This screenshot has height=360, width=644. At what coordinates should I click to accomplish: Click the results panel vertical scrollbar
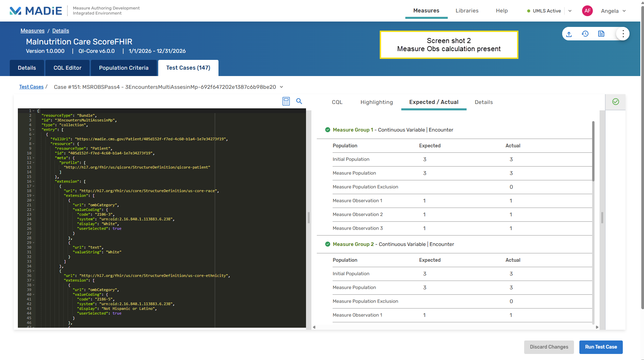point(593,151)
